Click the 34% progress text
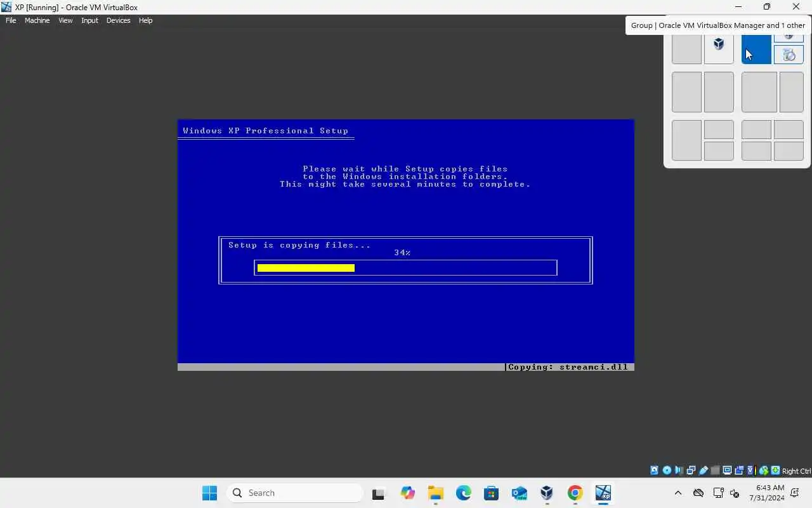The image size is (812, 508). 402,253
